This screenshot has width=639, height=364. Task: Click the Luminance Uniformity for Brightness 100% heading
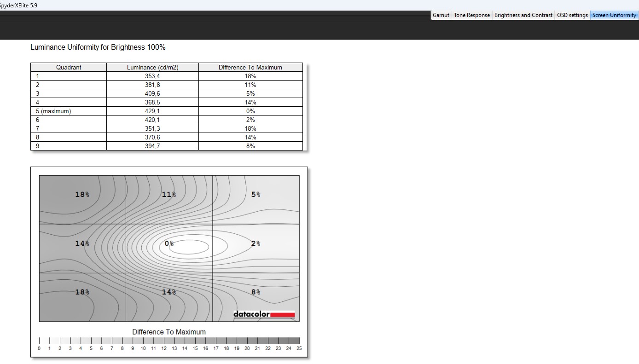(98, 47)
